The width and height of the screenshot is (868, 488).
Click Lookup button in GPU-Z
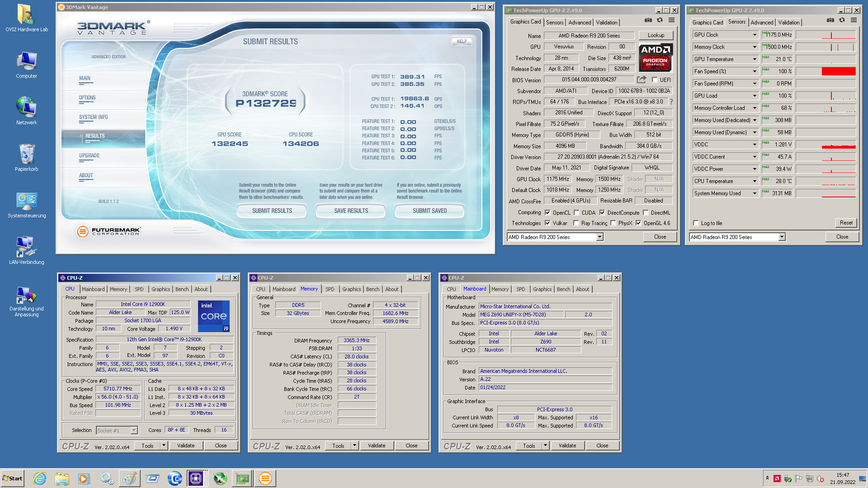pyautogui.click(x=656, y=35)
